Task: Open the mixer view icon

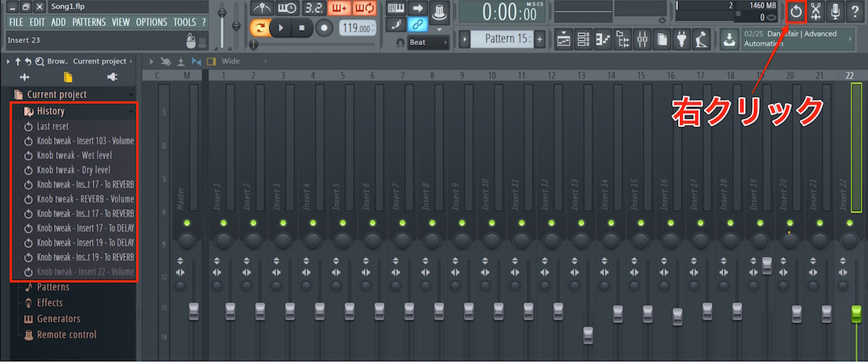Action: tap(642, 40)
